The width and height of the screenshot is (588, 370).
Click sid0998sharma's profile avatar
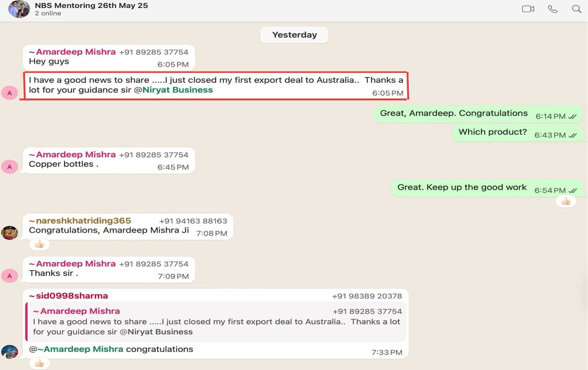pyautogui.click(x=10, y=352)
